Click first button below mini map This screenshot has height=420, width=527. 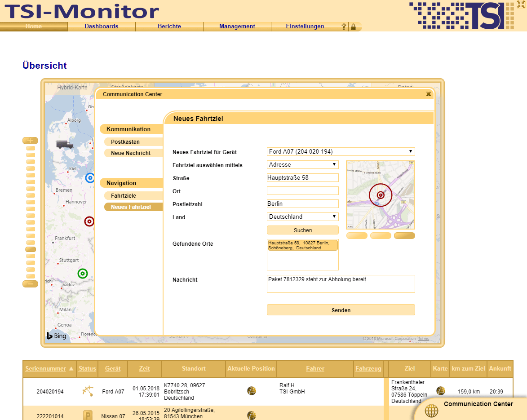(x=357, y=235)
